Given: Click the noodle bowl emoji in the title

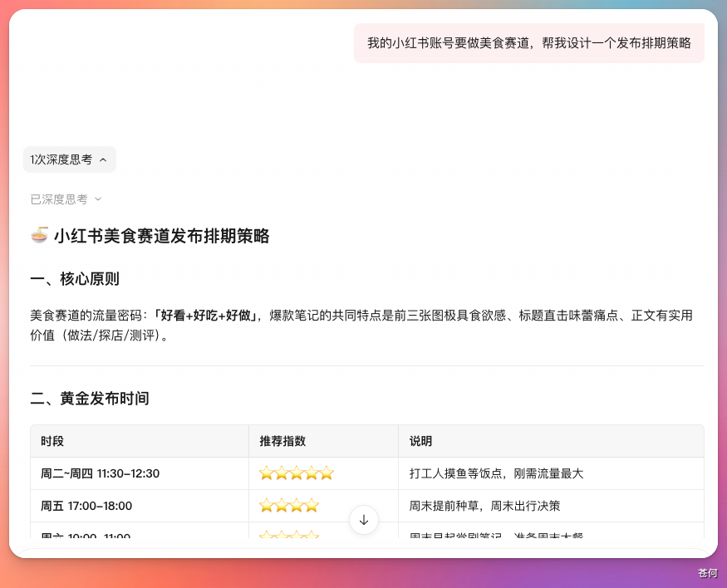Looking at the screenshot, I should click(39, 235).
